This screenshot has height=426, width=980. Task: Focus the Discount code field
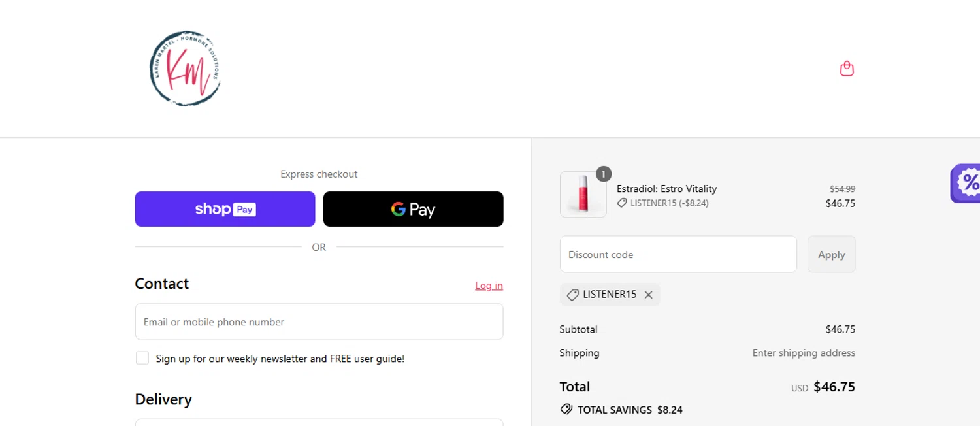[x=678, y=254]
